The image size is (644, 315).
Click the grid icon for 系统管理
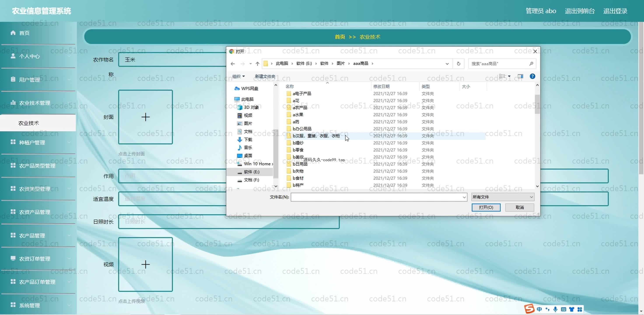click(13, 305)
